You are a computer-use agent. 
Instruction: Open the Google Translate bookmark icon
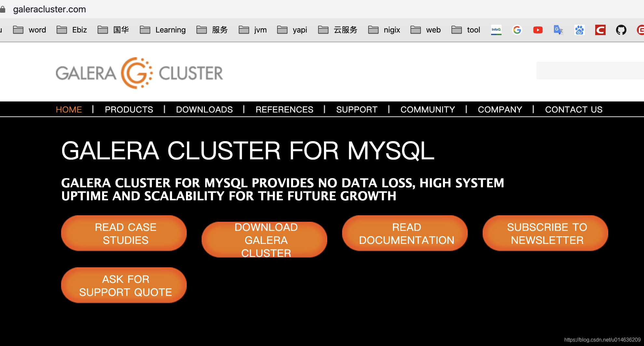pos(558,30)
